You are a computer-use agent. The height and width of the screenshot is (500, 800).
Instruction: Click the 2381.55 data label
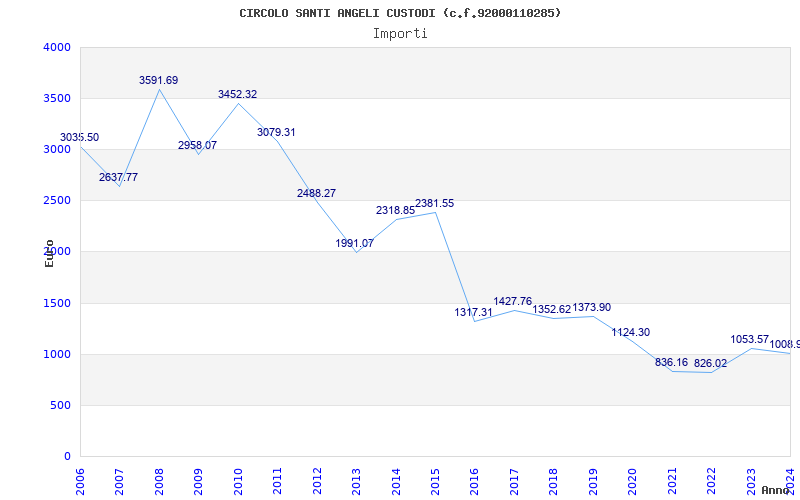(434, 204)
